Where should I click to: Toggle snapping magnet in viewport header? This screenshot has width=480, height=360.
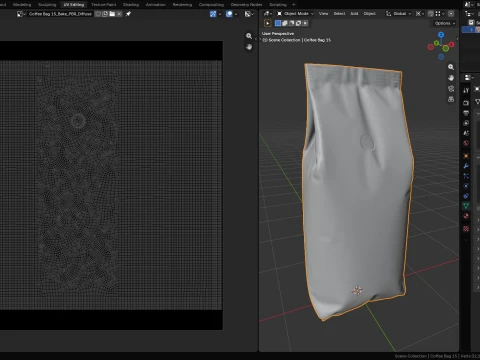pyautogui.click(x=431, y=14)
